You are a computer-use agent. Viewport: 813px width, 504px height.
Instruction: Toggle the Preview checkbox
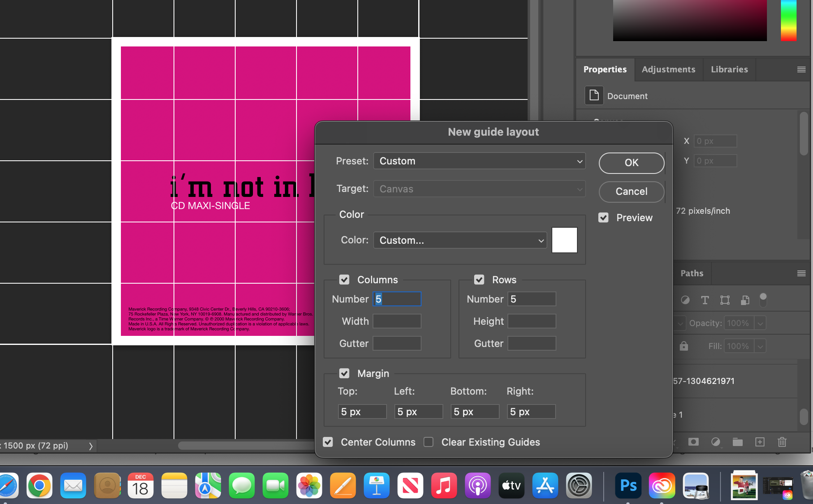pyautogui.click(x=603, y=217)
